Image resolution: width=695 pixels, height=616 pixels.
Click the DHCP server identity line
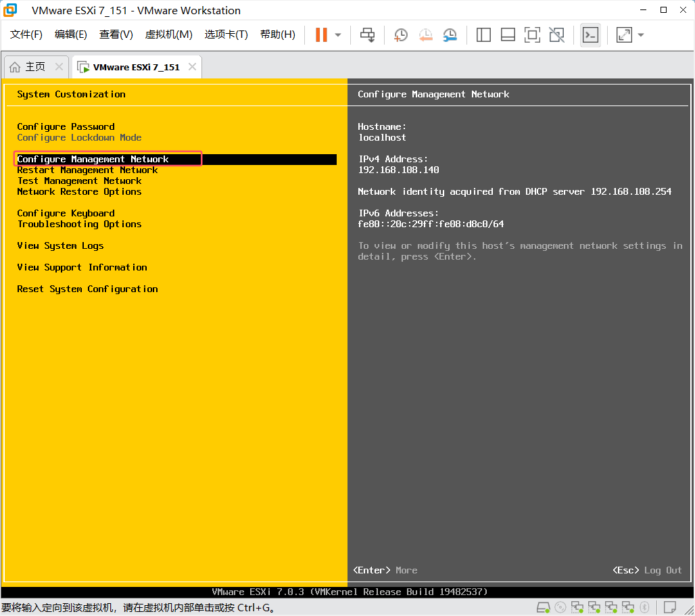click(514, 192)
